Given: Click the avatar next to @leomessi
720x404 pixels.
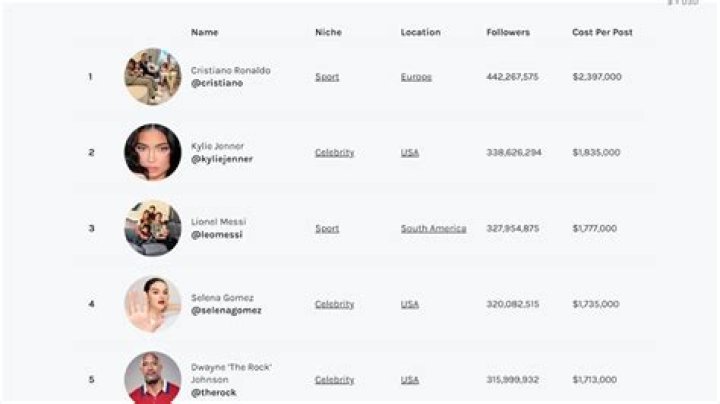Looking at the screenshot, I should click(x=152, y=228).
